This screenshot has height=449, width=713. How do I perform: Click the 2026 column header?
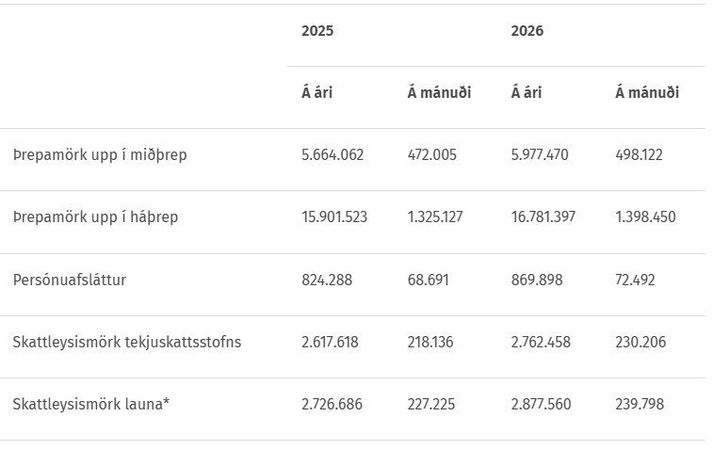pos(527,31)
